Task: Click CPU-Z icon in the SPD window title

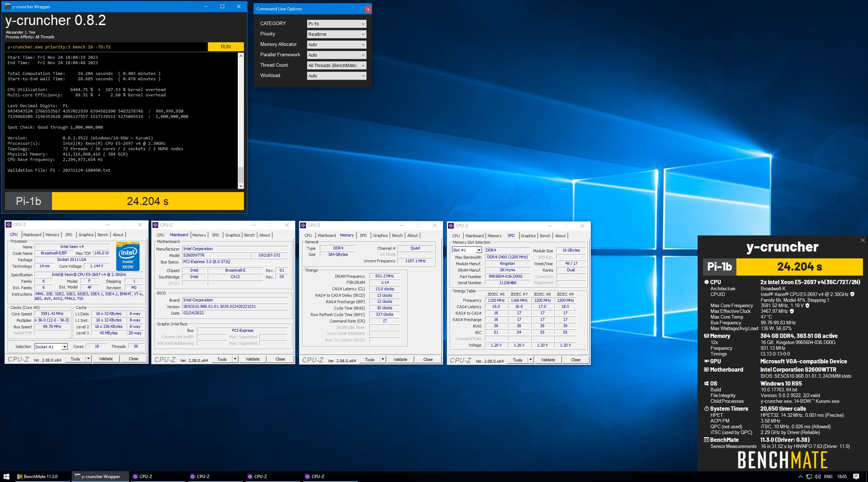Action: [451, 226]
